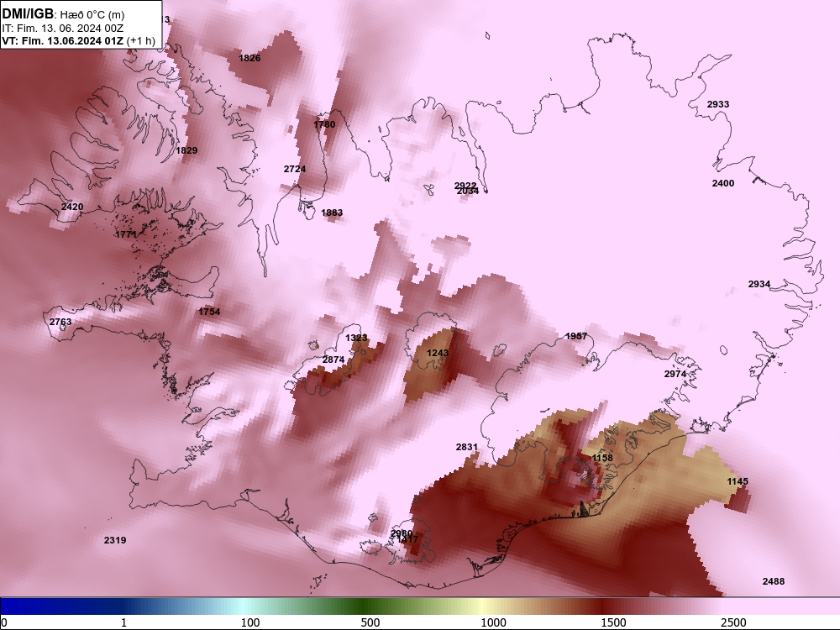Select the 2488 value label

(773, 581)
